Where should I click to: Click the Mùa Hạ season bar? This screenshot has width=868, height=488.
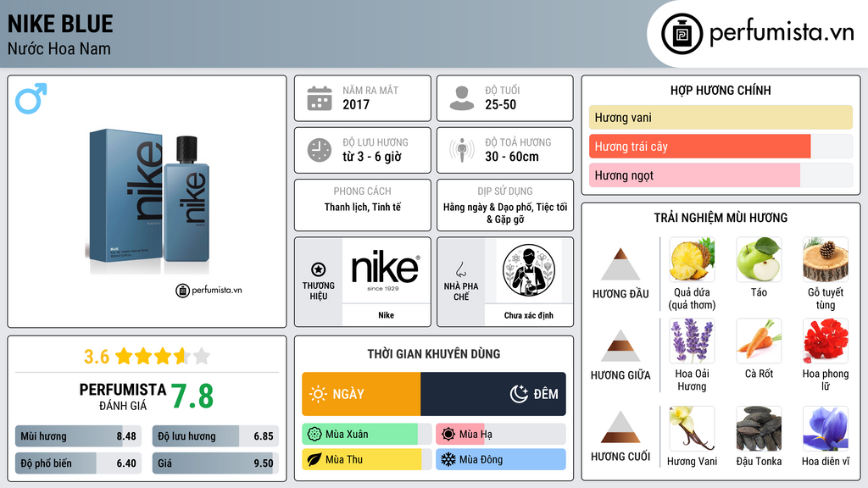click(x=501, y=435)
